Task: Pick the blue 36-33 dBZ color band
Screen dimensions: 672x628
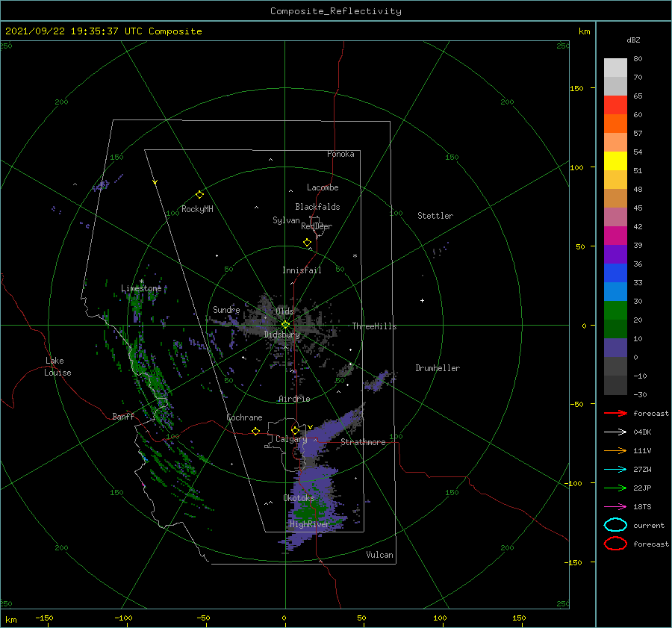Action: click(x=615, y=273)
